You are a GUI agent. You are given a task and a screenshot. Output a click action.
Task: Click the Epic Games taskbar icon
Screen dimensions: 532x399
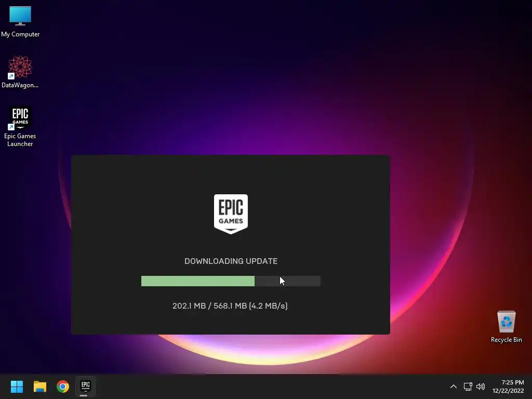click(x=86, y=386)
